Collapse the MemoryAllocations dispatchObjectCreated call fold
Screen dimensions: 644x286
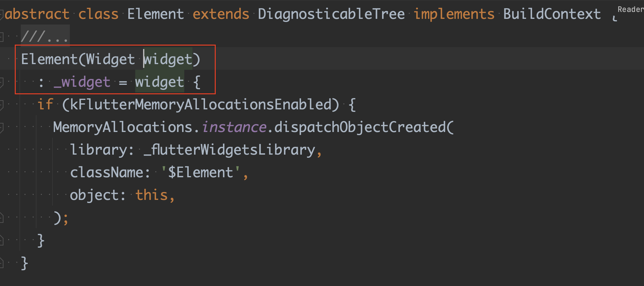pyautogui.click(x=1, y=127)
